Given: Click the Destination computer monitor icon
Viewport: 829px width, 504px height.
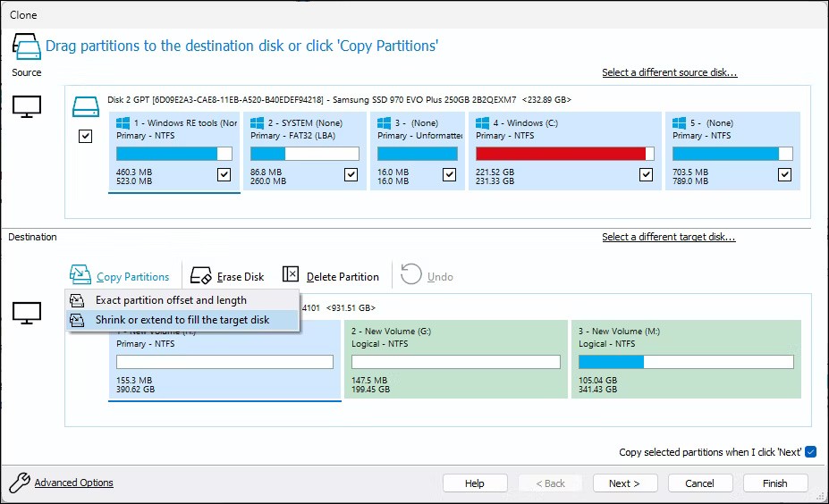Looking at the screenshot, I should pos(27,313).
